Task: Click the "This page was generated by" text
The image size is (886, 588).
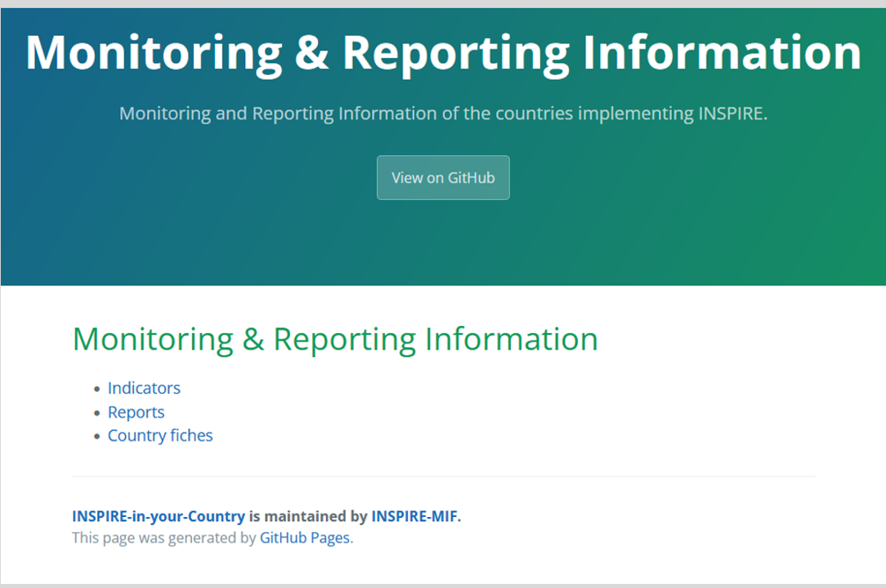Action: click(163, 537)
